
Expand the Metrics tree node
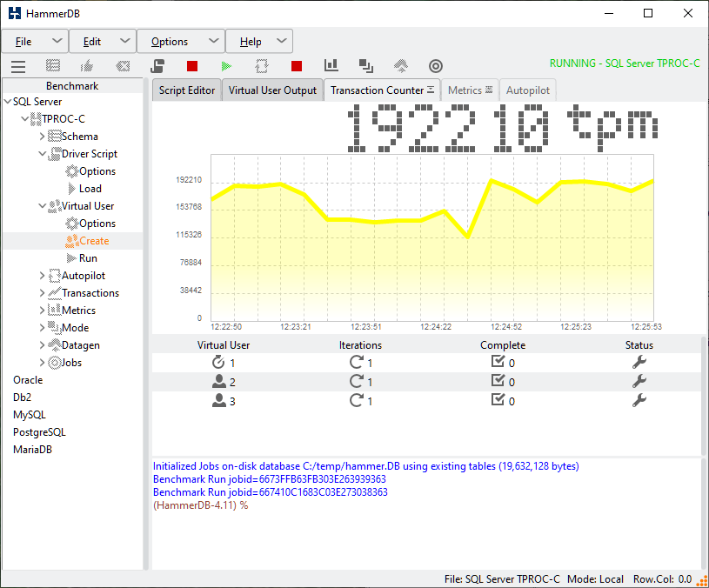tap(42, 311)
